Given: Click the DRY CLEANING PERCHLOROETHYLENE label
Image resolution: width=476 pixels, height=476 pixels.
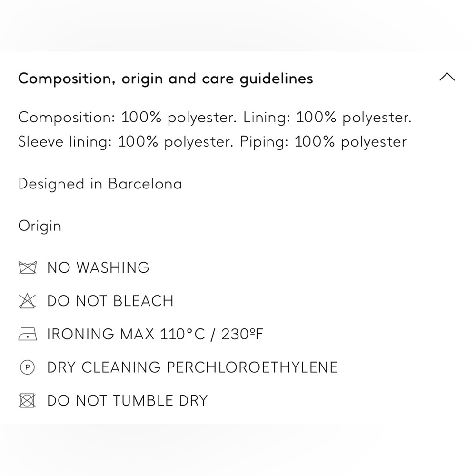Looking at the screenshot, I should (192, 367).
